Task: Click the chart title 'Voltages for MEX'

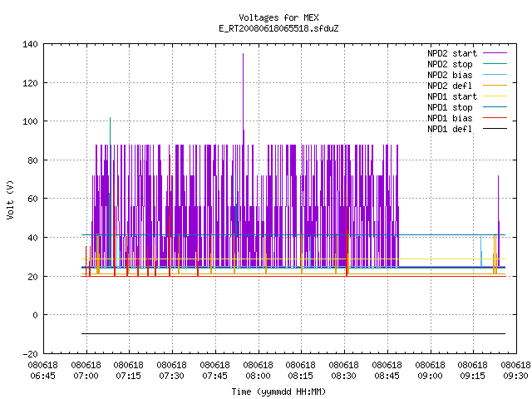Action: pos(278,17)
